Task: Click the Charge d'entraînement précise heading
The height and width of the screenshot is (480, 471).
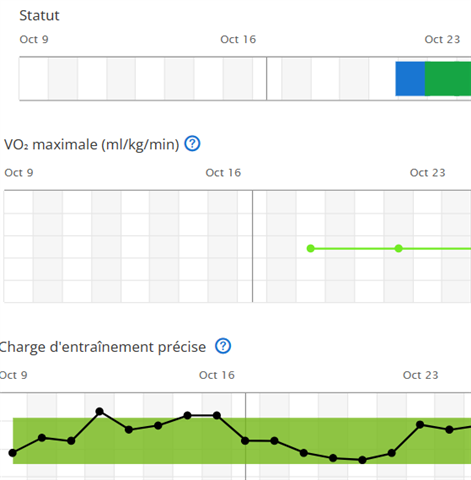Action: [x=103, y=347]
